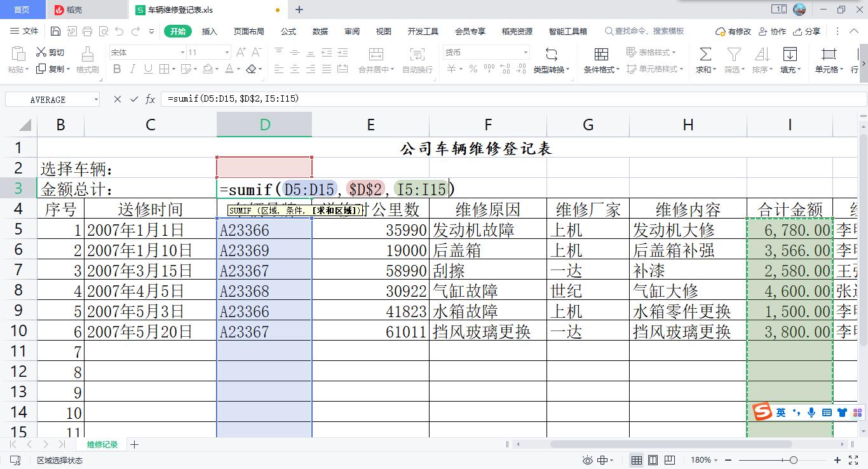Select the 维修记录 sheet tab
This screenshot has width=868, height=469.
[x=101, y=444]
